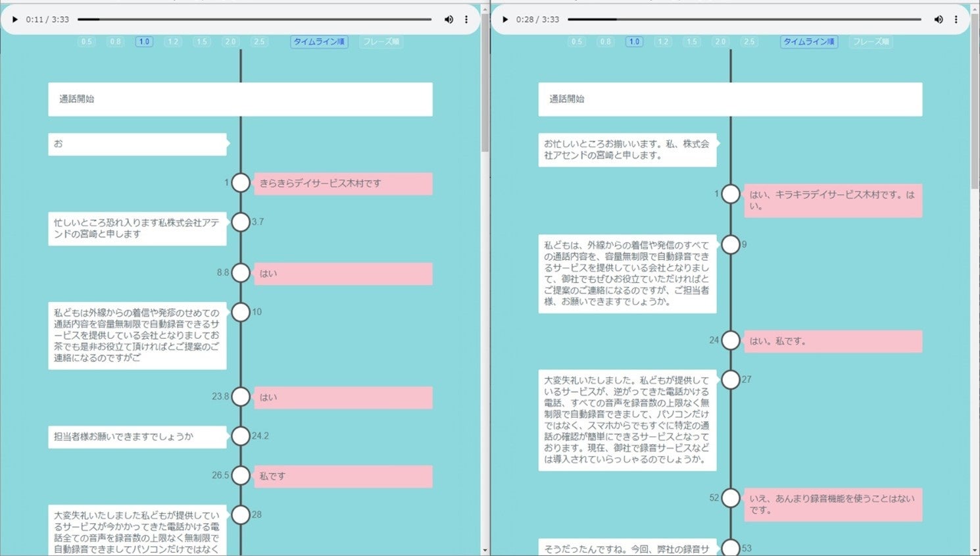Mute left player volume icon

tap(449, 20)
